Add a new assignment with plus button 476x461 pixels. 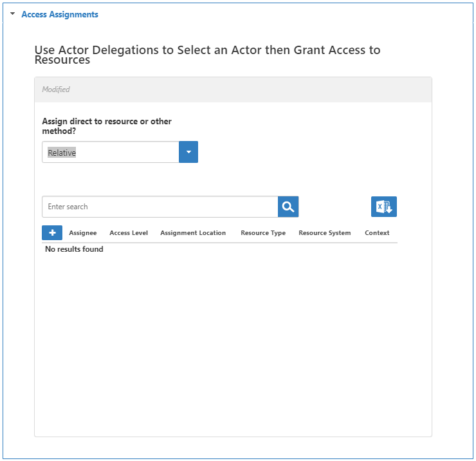[x=52, y=232]
